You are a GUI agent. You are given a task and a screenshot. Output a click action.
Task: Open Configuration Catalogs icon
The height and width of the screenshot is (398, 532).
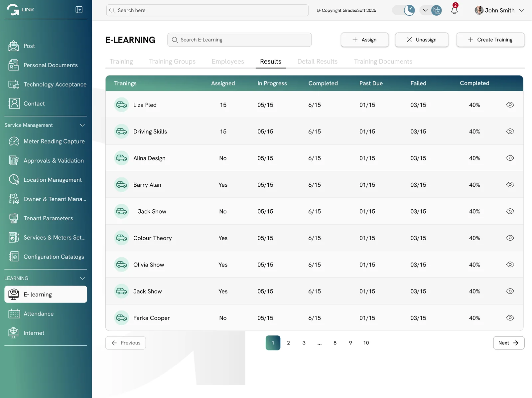tap(14, 257)
